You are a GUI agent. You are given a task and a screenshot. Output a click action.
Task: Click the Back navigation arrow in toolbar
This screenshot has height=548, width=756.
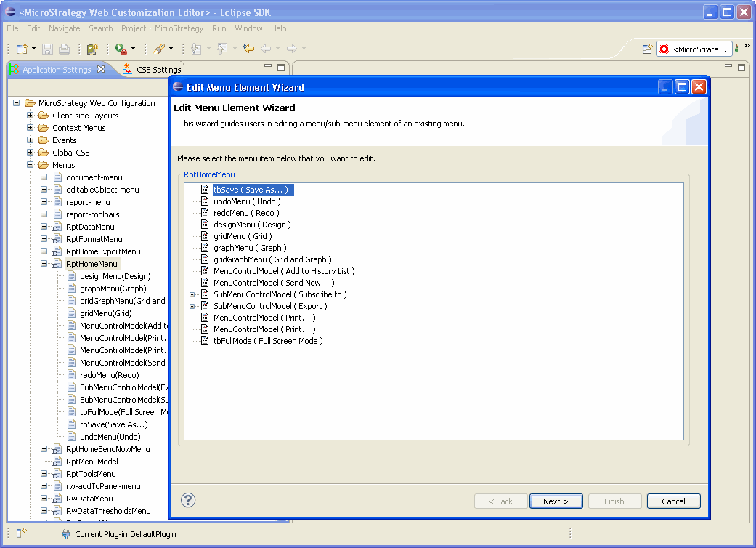266,49
